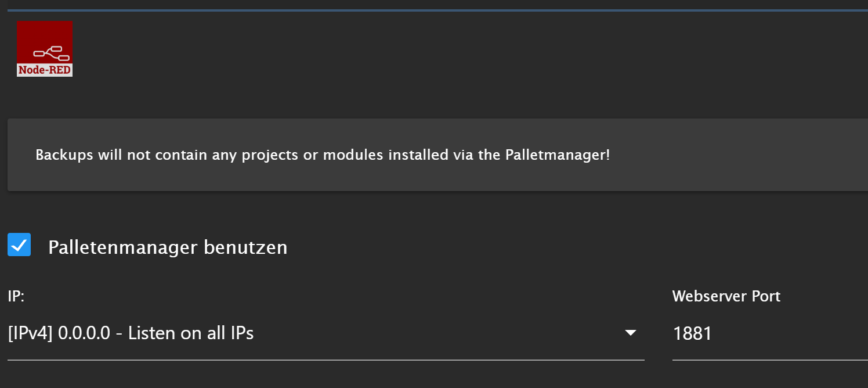Image resolution: width=868 pixels, height=388 pixels.
Task: Click the word "Palletmanager!" in the notice
Action: 558,155
